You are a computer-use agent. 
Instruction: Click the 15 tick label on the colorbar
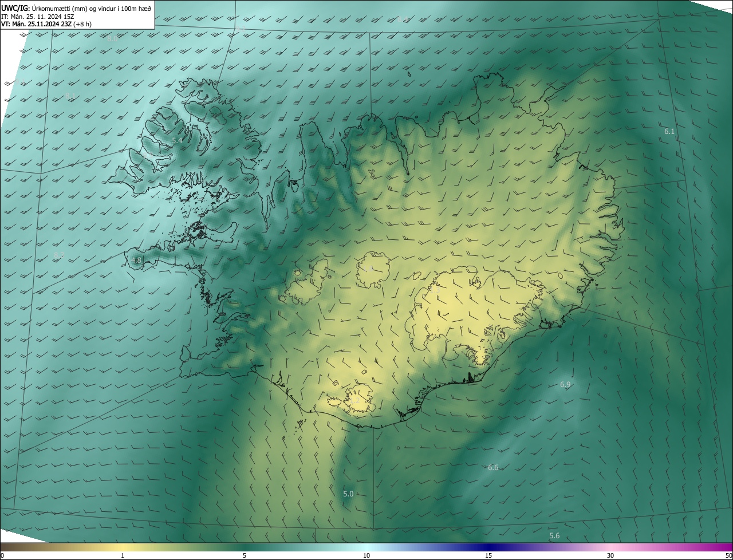[488, 555]
